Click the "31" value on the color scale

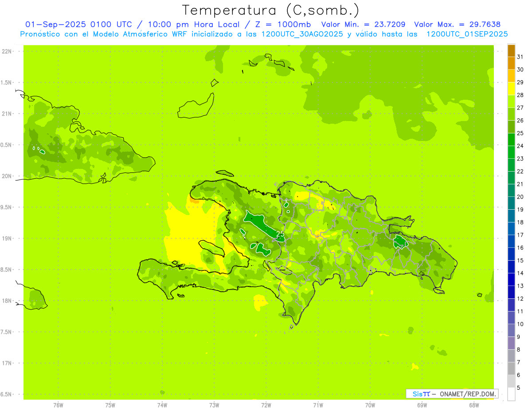click(520, 57)
